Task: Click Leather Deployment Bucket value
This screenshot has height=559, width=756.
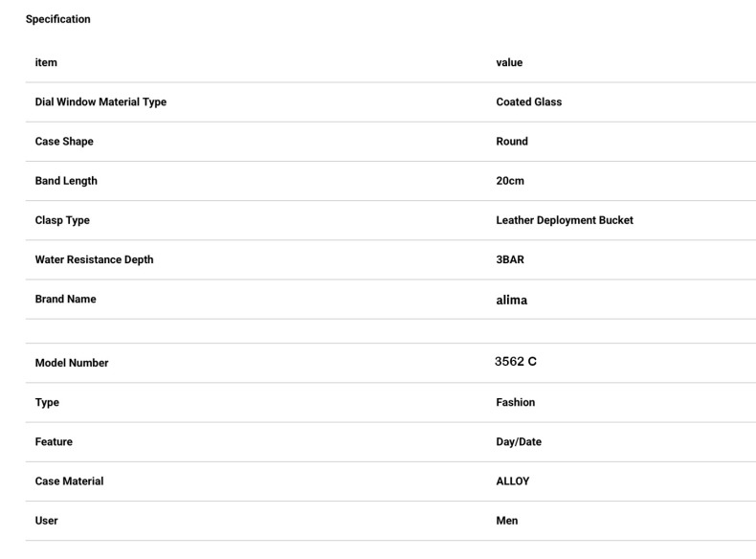Action: (565, 220)
